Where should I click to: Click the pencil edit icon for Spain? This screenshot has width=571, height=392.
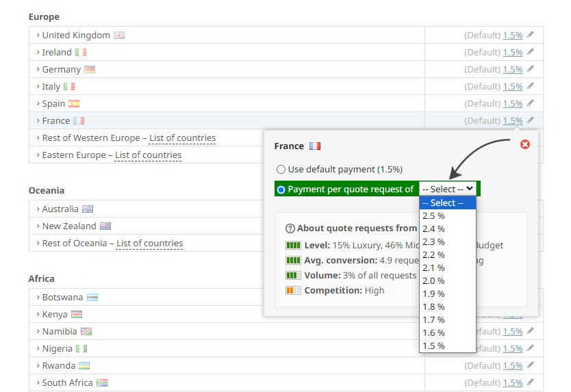click(x=531, y=103)
